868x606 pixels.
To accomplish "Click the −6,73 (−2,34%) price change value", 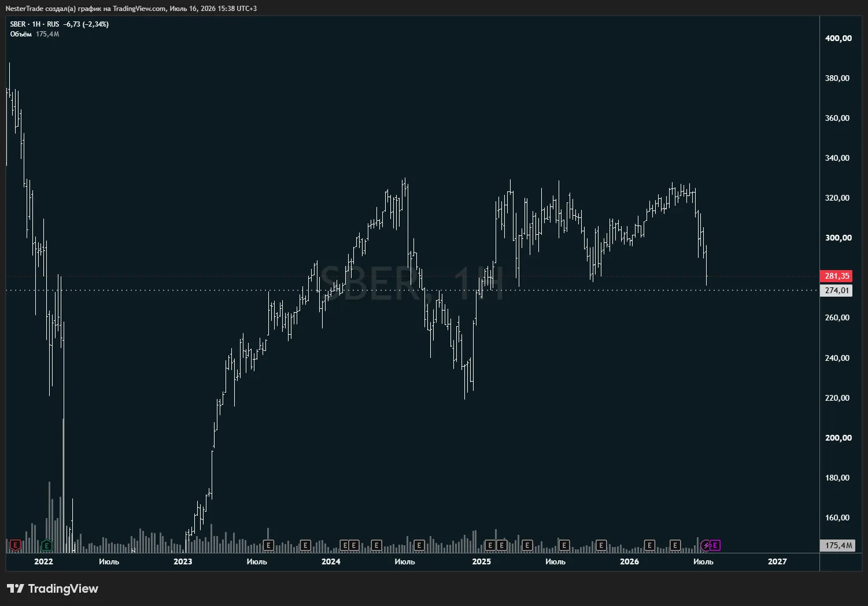I will click(x=86, y=24).
